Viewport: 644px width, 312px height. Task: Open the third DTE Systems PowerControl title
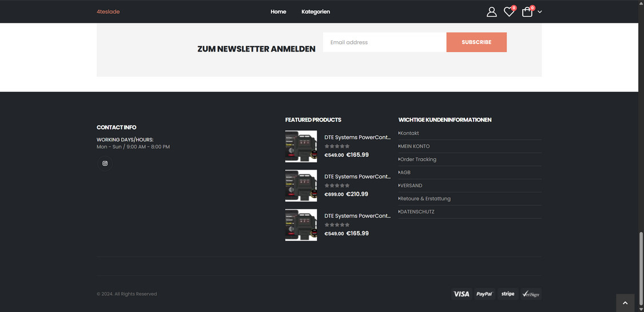click(x=357, y=216)
